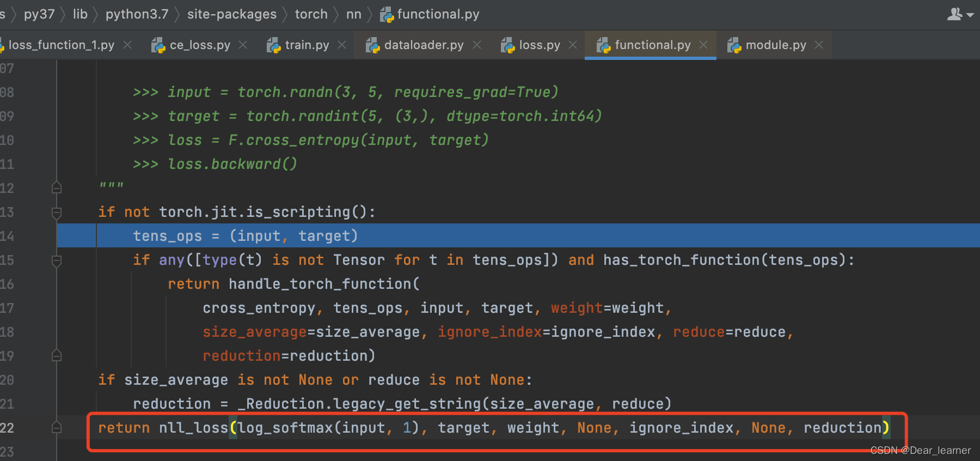Click the Python file icon on ce_loss.py tab
The width and height of the screenshot is (980, 461).
[x=158, y=45]
